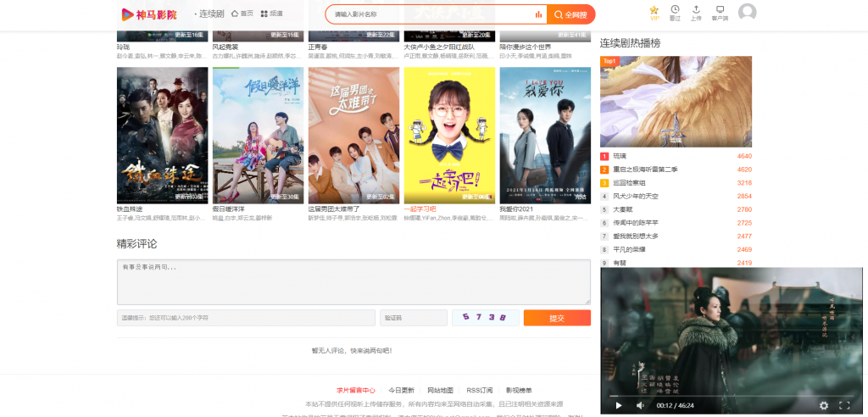Open the 求片留言中心 footer link
The image size is (868, 417).
tap(356, 391)
